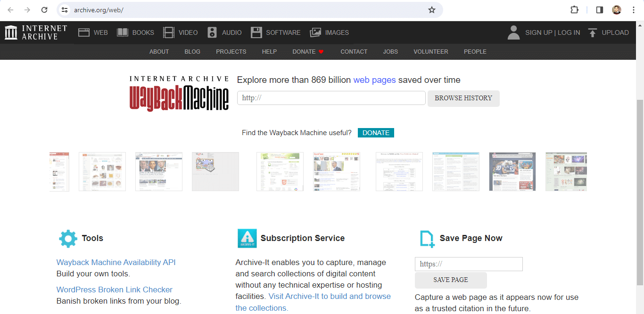Open the browser Extensions puzzle icon

tap(574, 10)
